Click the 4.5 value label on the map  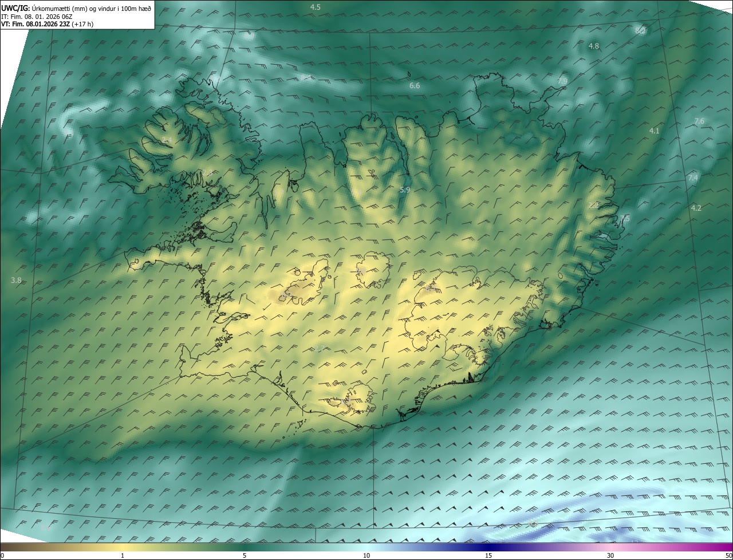[316, 7]
